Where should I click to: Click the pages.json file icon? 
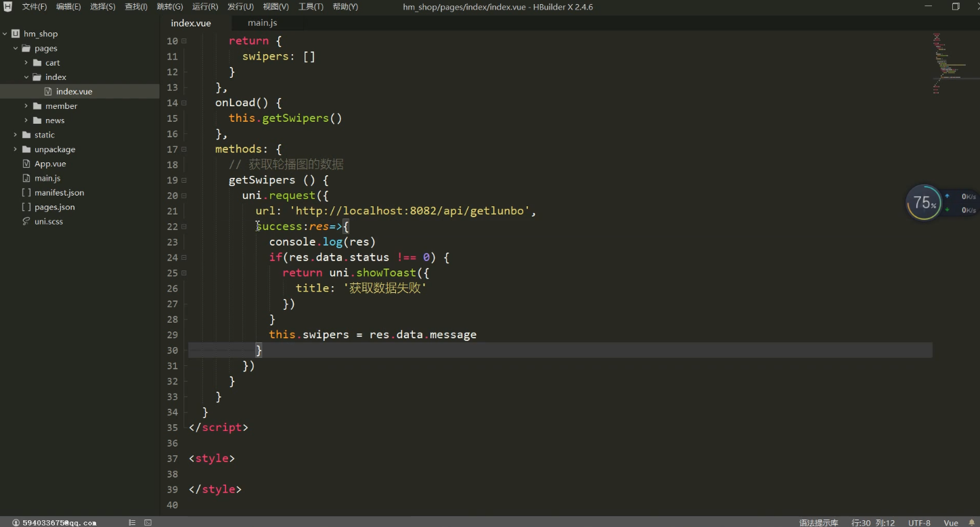click(x=26, y=207)
